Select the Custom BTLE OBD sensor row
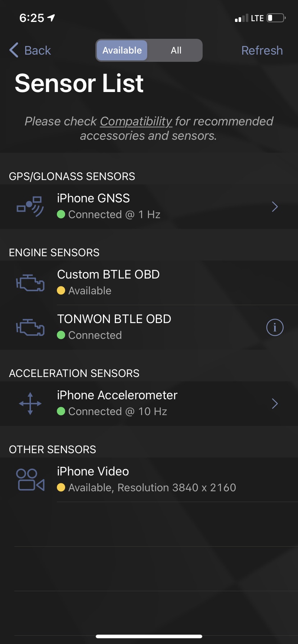298x644 pixels. pyautogui.click(x=149, y=283)
